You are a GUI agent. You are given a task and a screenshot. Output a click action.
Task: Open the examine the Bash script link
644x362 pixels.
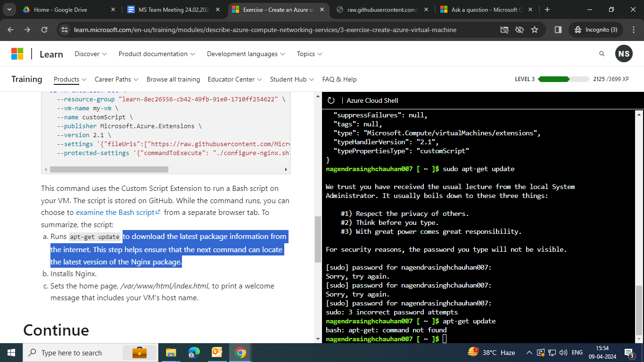coord(118,213)
